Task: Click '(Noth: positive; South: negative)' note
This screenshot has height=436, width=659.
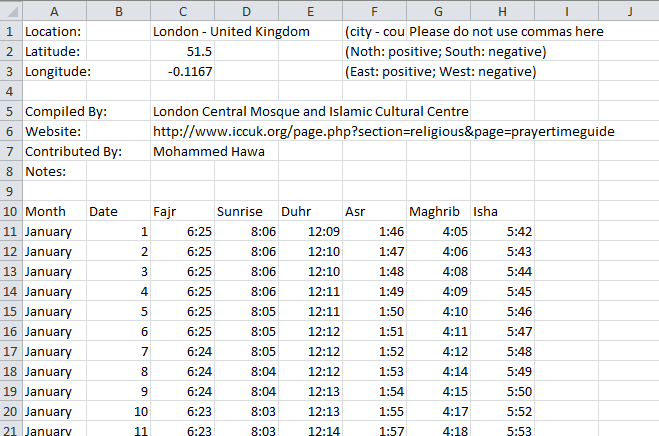Action: pyautogui.click(x=445, y=52)
